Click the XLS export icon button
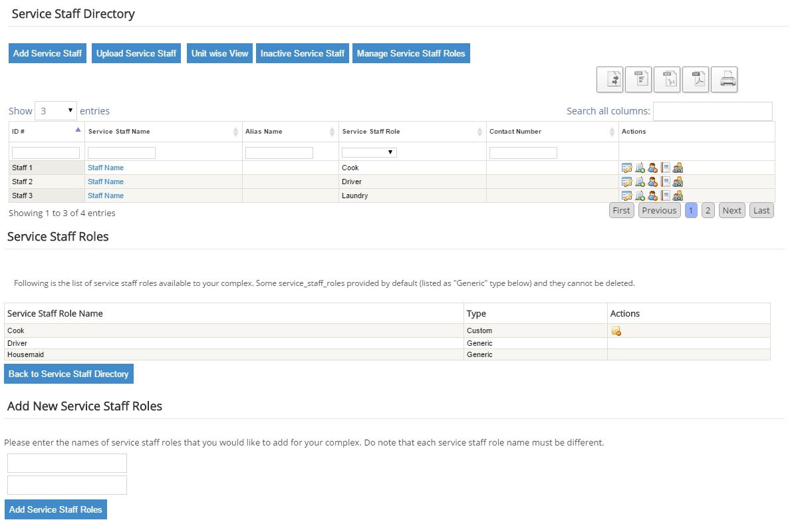 667,80
